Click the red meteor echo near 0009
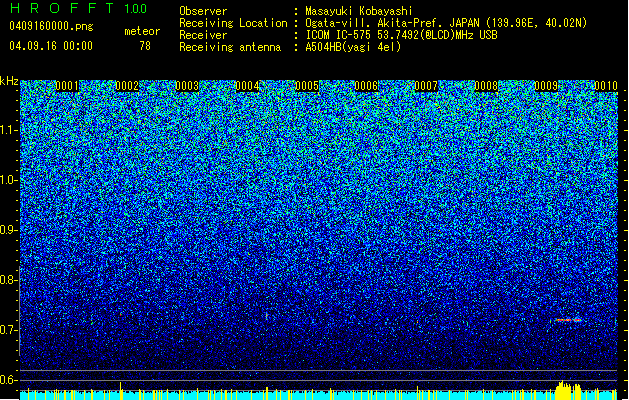The image size is (629, 400). coord(568,320)
